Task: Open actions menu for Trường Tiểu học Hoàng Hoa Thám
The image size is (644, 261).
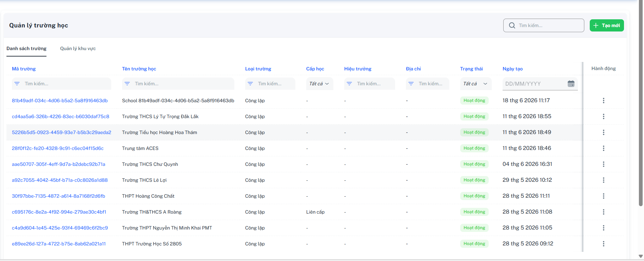Action: tap(603, 132)
